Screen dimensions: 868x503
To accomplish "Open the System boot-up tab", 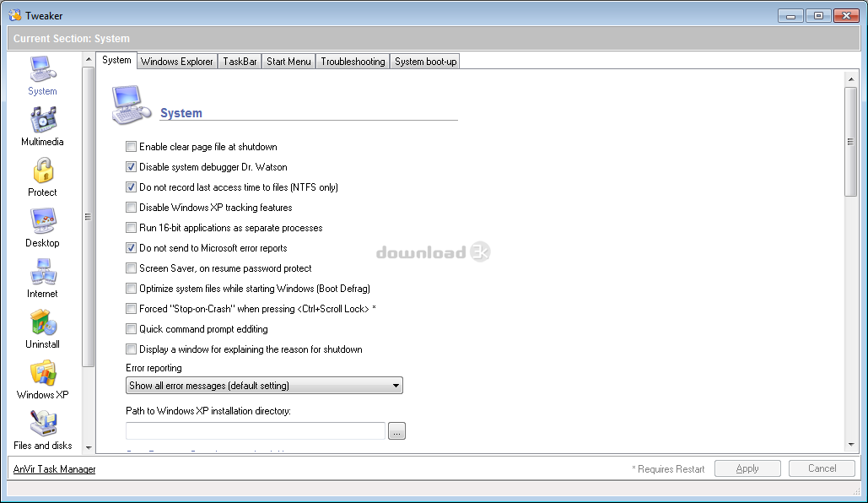I will [x=425, y=62].
